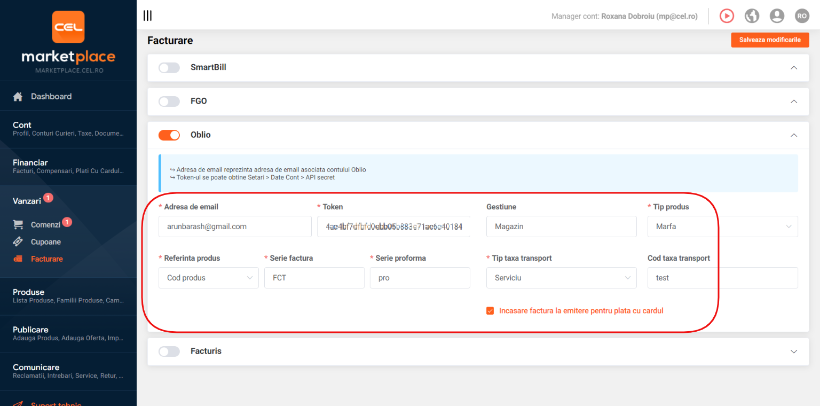Click the Dashboard home icon

18,97
